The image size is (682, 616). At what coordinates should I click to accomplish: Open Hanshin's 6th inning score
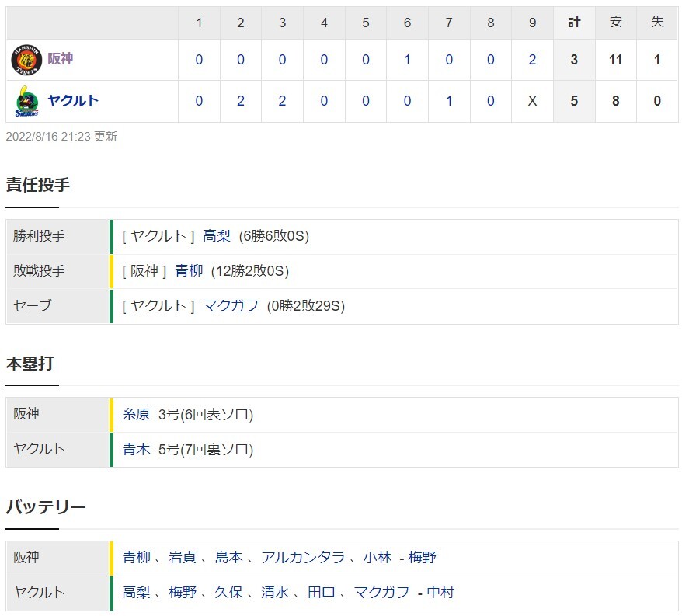[x=407, y=60]
